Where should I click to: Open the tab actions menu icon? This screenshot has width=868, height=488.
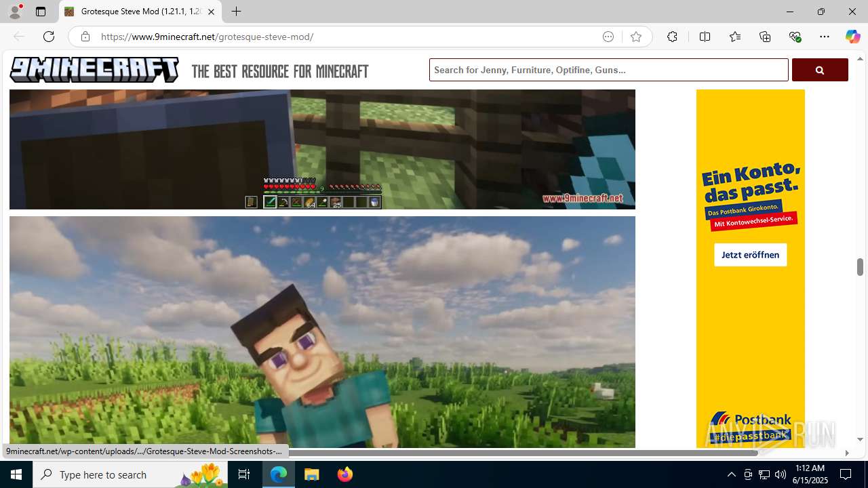point(41,12)
